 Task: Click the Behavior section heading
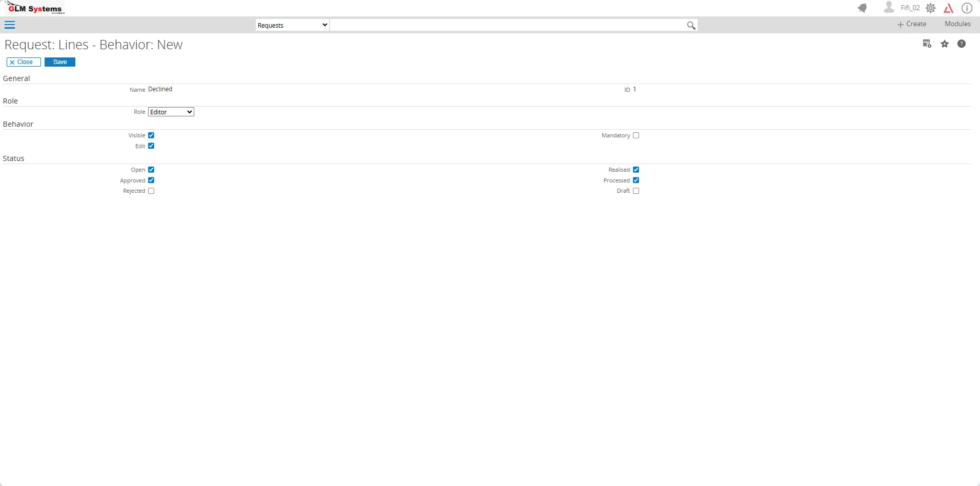18,124
